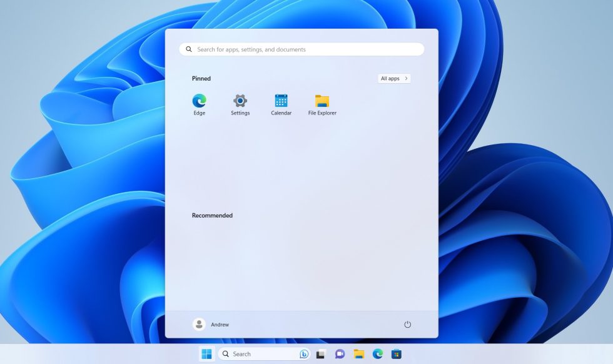613x364 pixels.
Task: Click the Start menu search field
Action: (301, 49)
